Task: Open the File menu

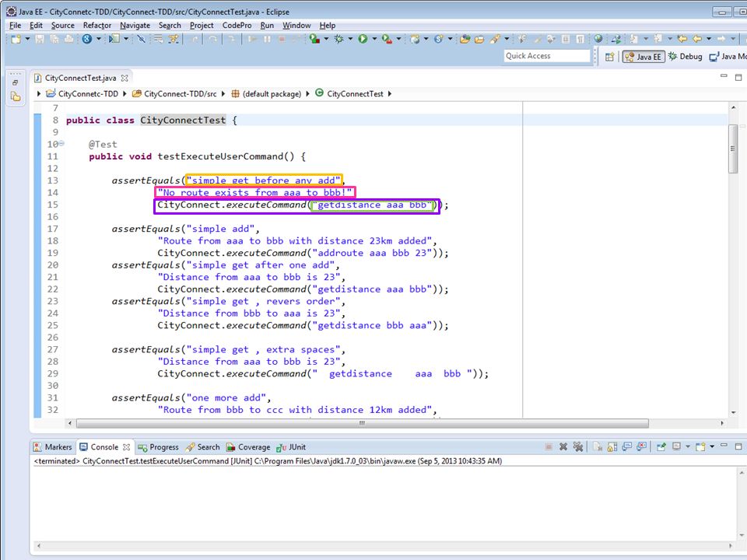Action: tap(15, 25)
